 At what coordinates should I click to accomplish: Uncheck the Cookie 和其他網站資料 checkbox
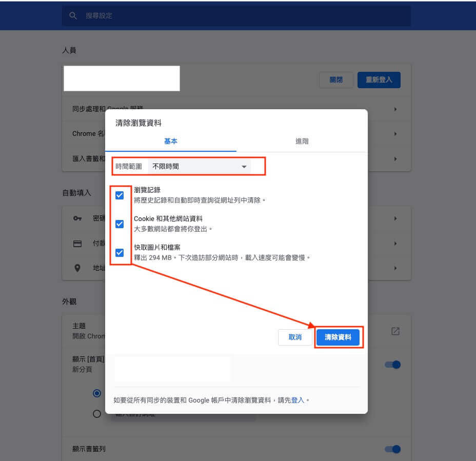(x=120, y=224)
